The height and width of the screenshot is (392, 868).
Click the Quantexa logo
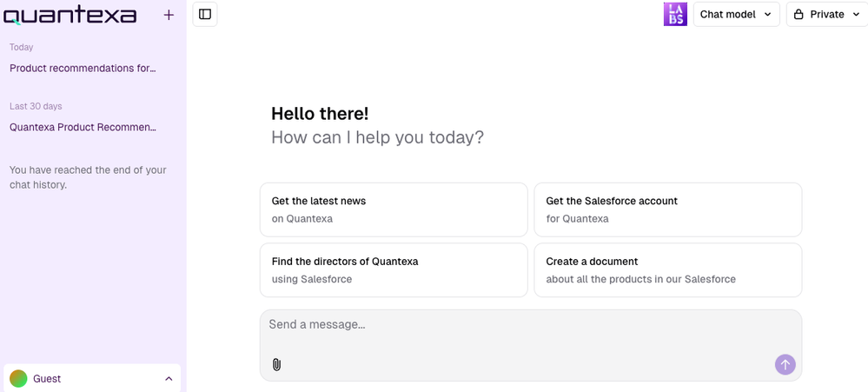pos(70,15)
